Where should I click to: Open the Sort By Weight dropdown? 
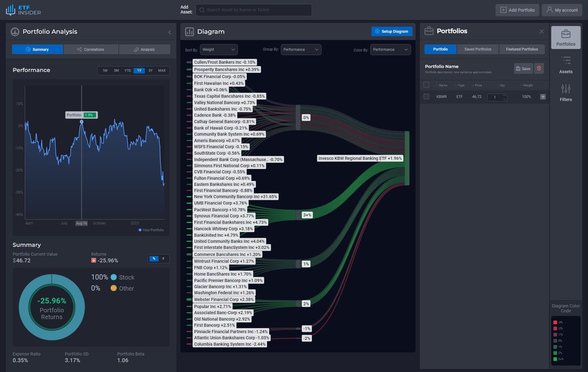(219, 50)
